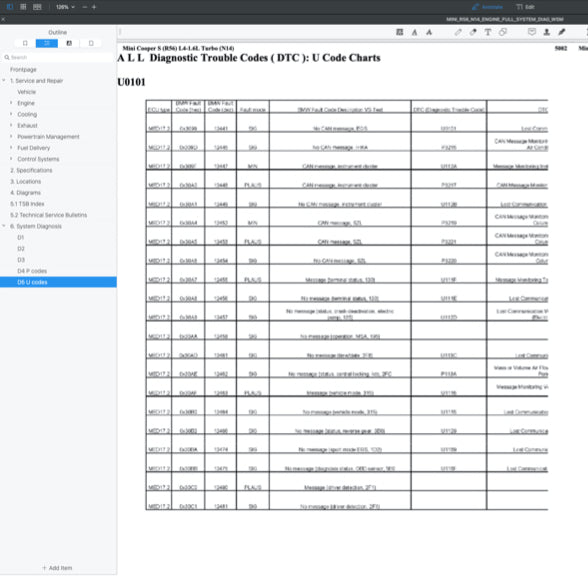The height and width of the screenshot is (588, 588).
Task: Open the zoom percentage dropdown
Action: (x=65, y=7)
